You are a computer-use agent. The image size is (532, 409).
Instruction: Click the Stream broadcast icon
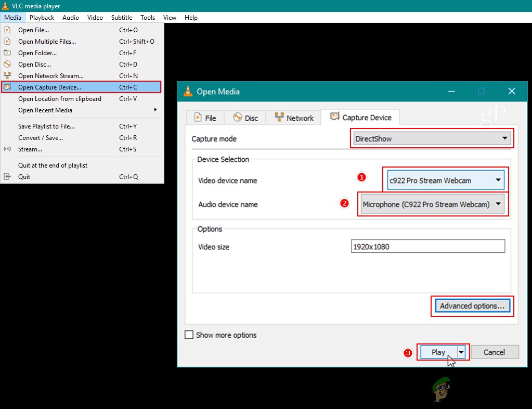click(x=7, y=149)
